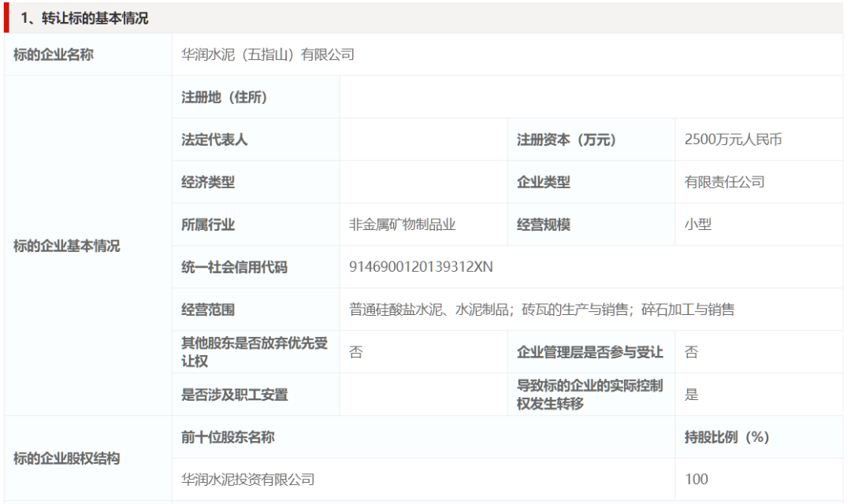The width and height of the screenshot is (851, 504).
Task: Select the value 小型
Action: pos(698,224)
